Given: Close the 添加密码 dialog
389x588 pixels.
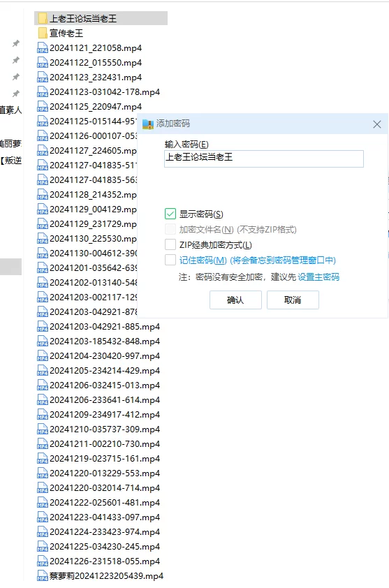Looking at the screenshot, I should click(377, 124).
